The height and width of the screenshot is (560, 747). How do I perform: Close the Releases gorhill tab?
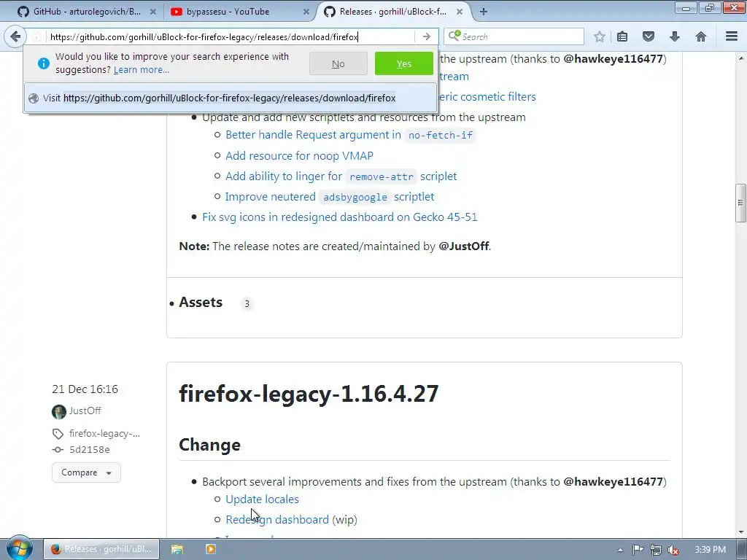[x=460, y=12]
